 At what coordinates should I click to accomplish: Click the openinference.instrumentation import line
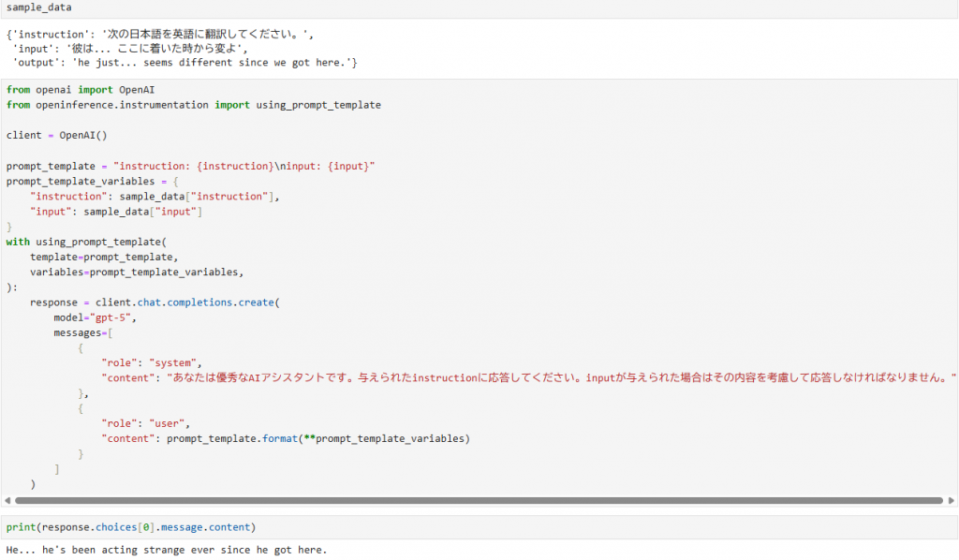tap(193, 105)
